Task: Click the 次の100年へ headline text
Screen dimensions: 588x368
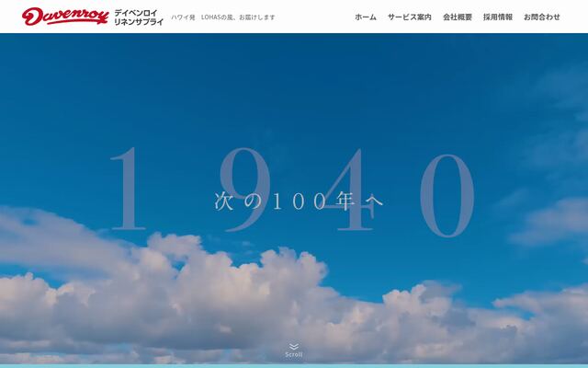Action: (299, 201)
